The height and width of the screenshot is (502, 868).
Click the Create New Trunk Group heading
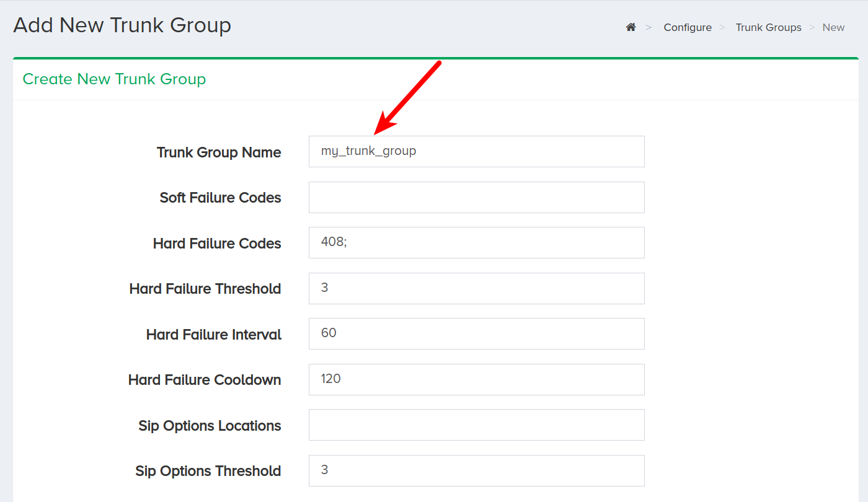coord(114,79)
